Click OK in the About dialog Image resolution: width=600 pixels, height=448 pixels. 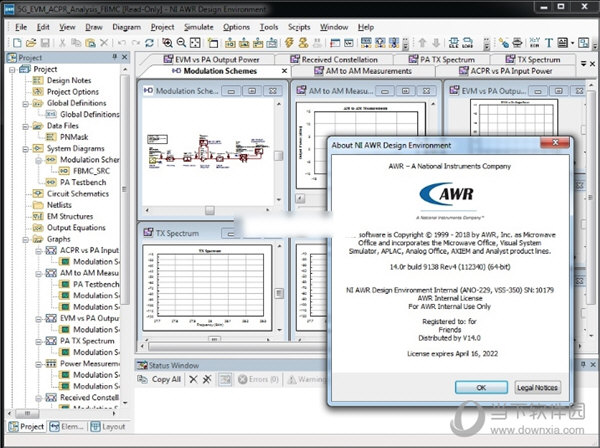(x=481, y=387)
